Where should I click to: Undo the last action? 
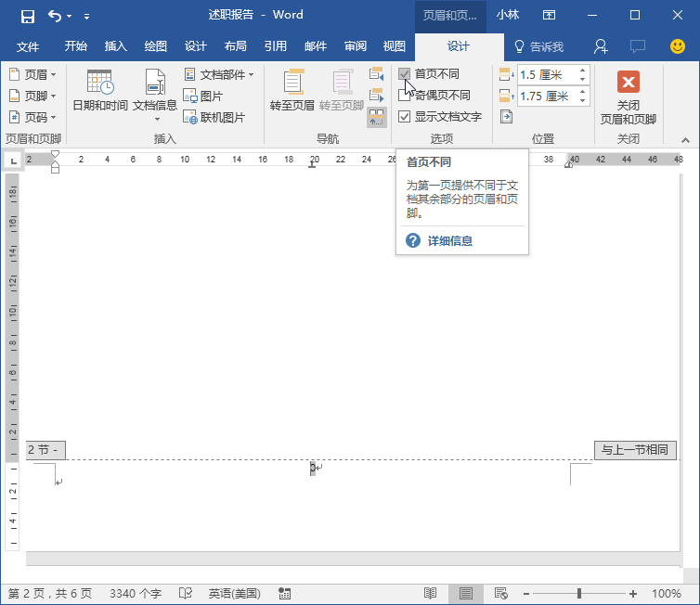coord(55,16)
